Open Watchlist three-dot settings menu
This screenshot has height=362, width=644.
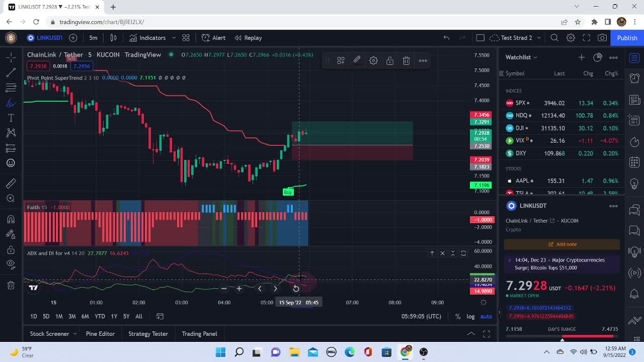613,57
